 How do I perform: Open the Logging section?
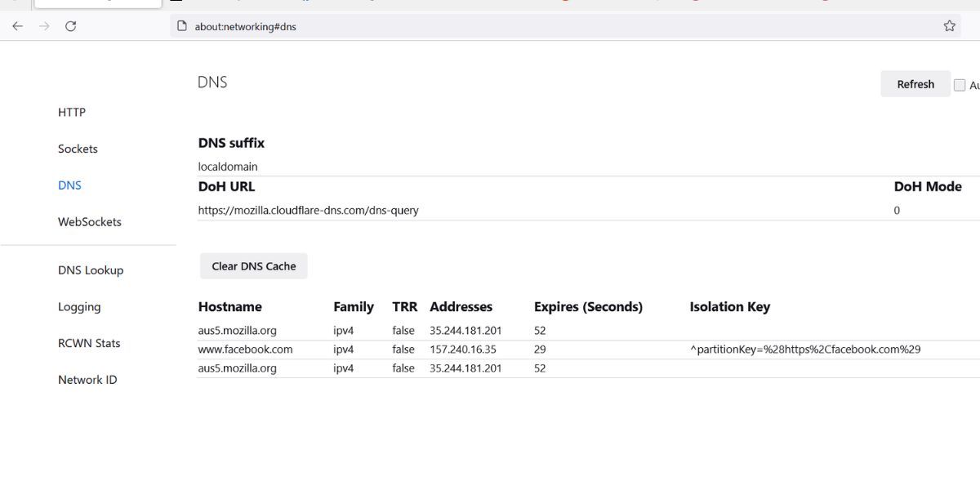tap(79, 307)
